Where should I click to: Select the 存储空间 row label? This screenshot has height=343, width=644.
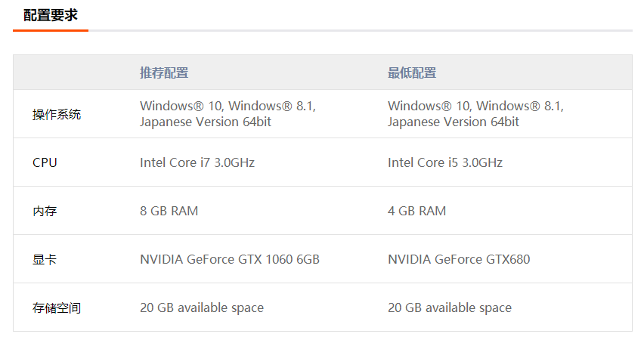pos(57,307)
